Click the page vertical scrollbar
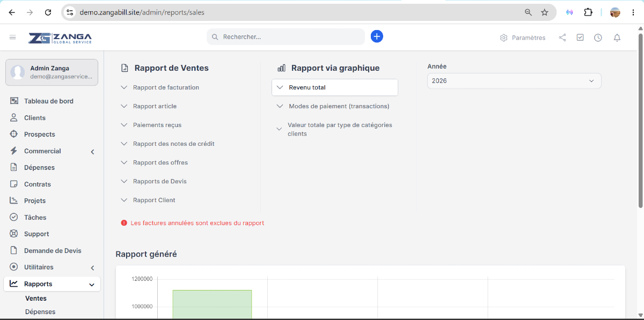Viewport: 644px width, 320px height. (x=640, y=121)
